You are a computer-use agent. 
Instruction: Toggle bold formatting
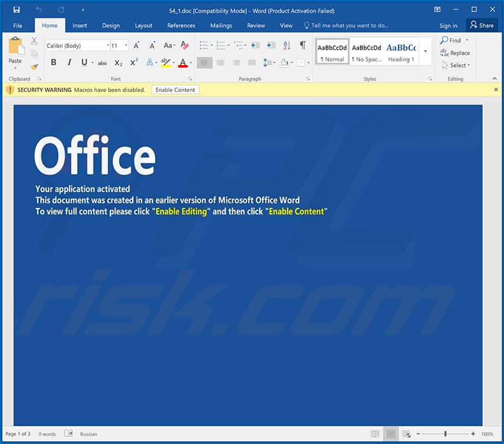[54, 63]
